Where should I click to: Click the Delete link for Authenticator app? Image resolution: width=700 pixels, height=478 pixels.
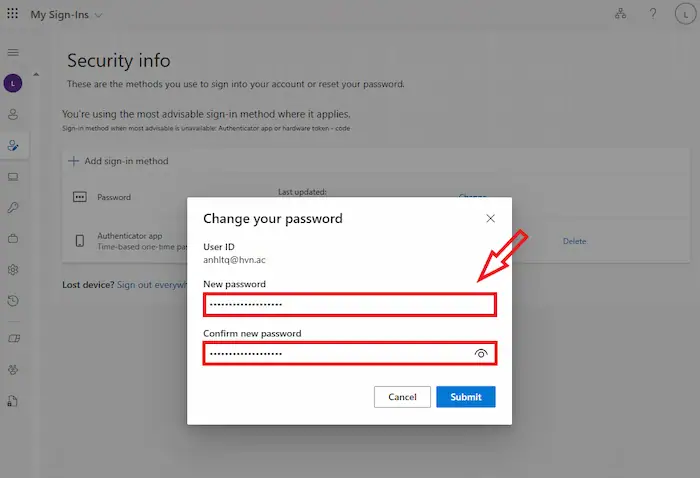(574, 241)
